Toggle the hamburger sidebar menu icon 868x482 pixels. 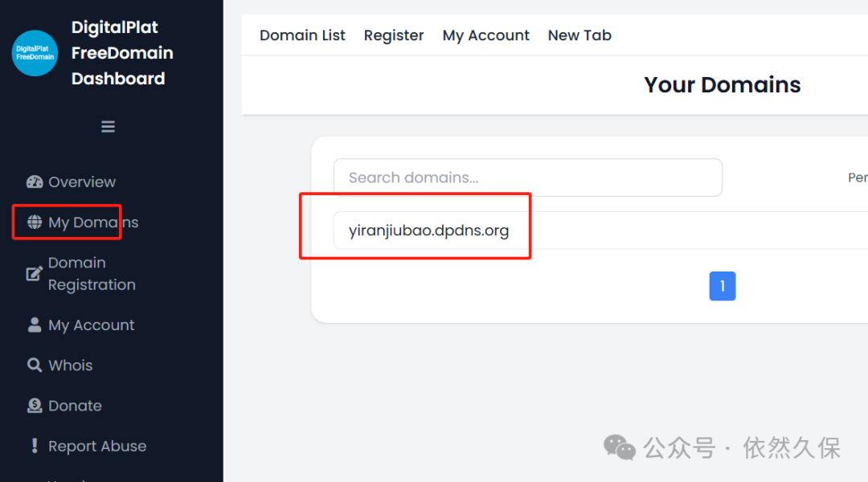tap(108, 127)
